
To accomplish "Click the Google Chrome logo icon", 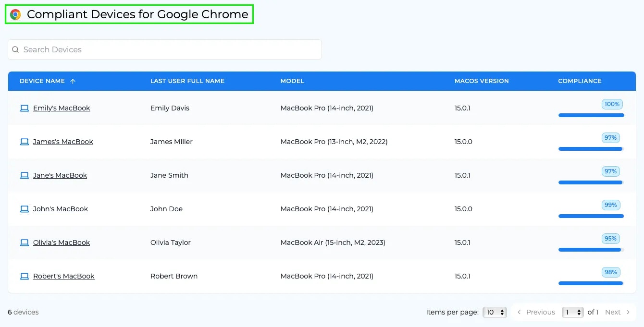I will coord(15,14).
